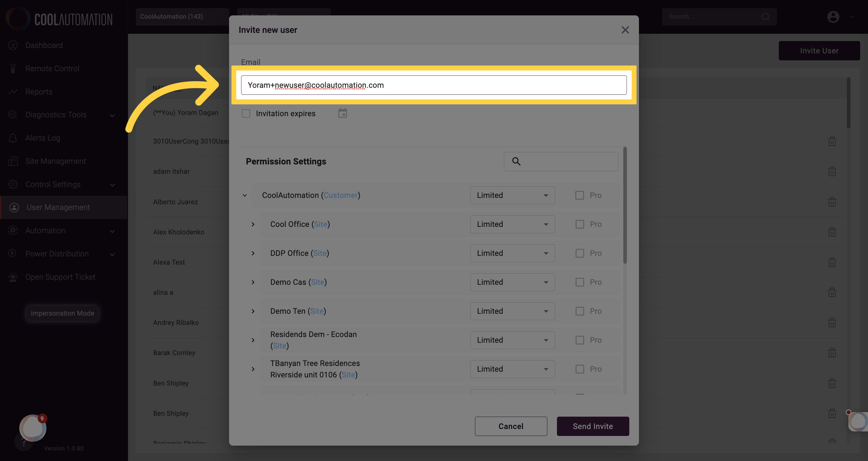The image size is (868, 461).
Task: Go to Alerts Log in sidebar
Action: pyautogui.click(x=43, y=138)
